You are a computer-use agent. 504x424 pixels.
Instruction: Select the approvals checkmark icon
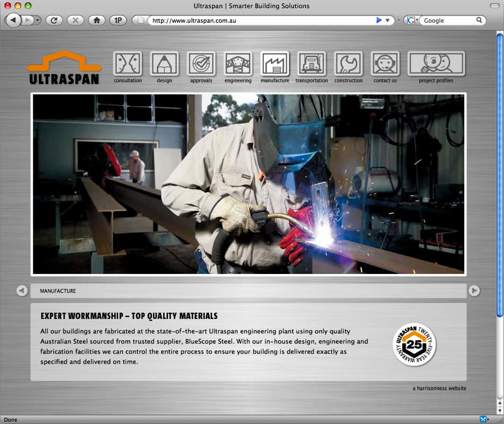[201, 64]
